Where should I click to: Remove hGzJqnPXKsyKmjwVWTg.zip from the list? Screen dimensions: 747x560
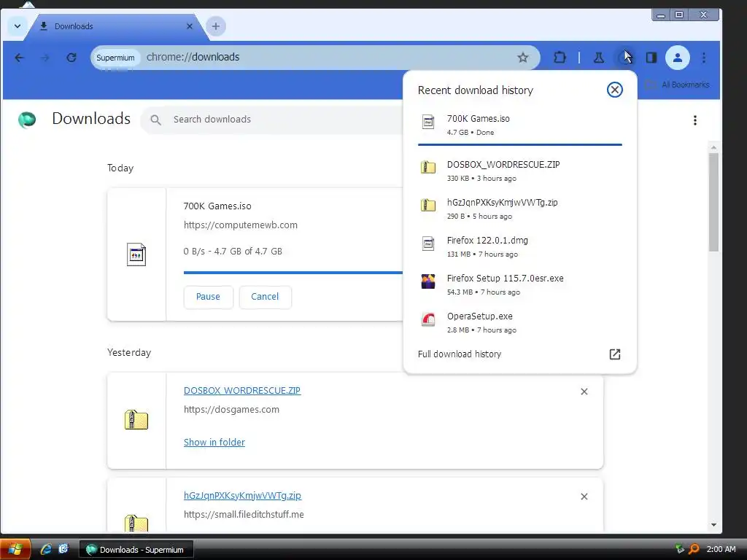[584, 497]
